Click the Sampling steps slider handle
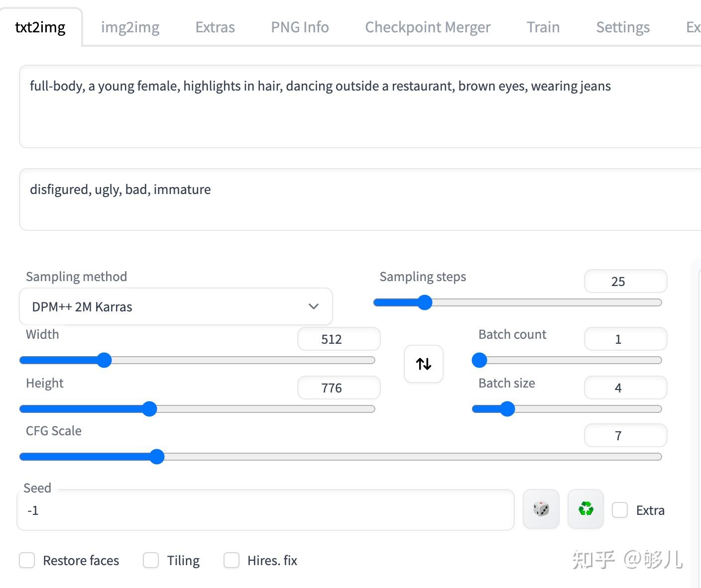Screen dimensions: 701x588 click(x=425, y=302)
